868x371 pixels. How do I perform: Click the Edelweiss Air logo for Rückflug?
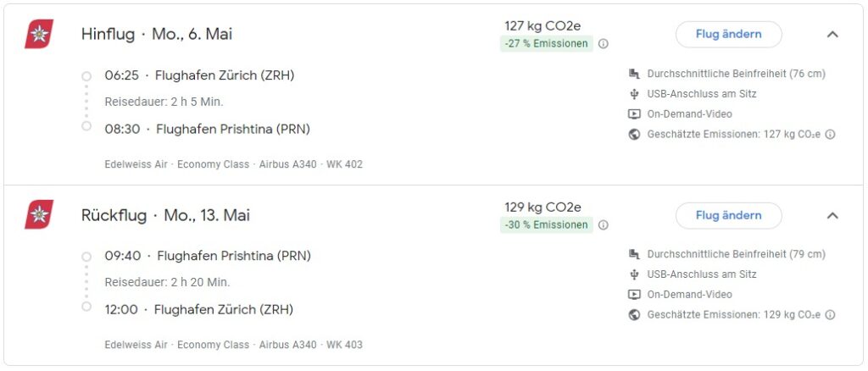39,215
